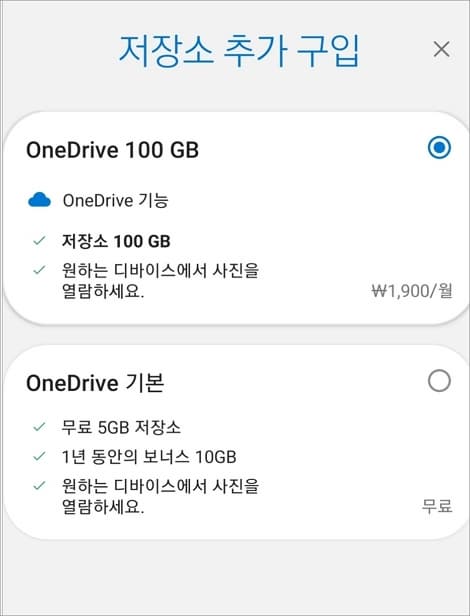The width and height of the screenshot is (470, 616).
Task: Click the bold 저장소 100 GB feature text
Action: click(116, 241)
